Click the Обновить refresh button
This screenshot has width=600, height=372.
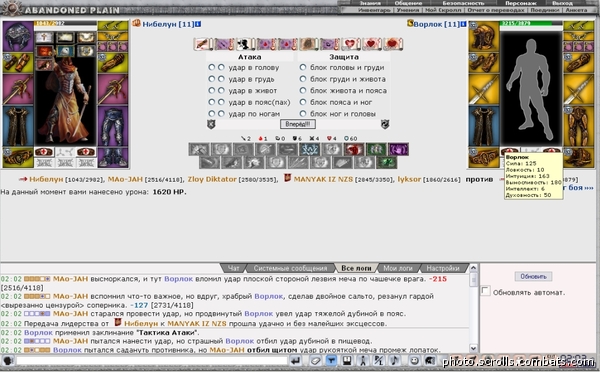coord(533,276)
